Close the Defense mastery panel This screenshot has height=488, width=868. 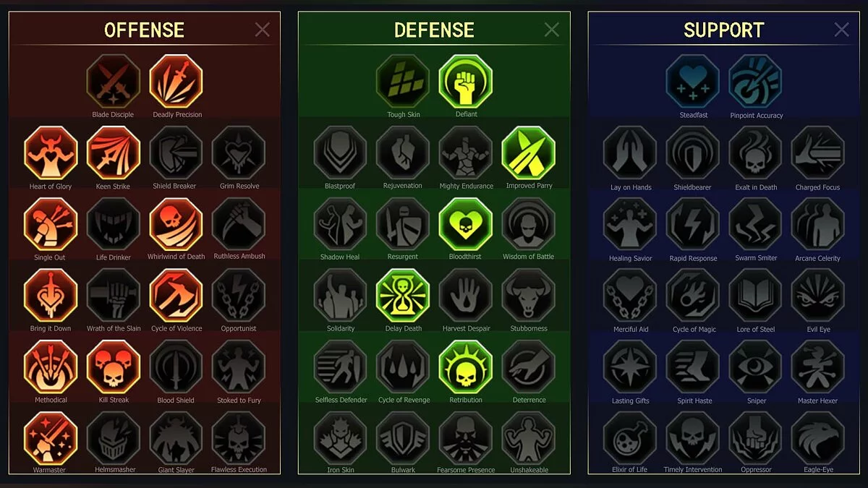[552, 30]
